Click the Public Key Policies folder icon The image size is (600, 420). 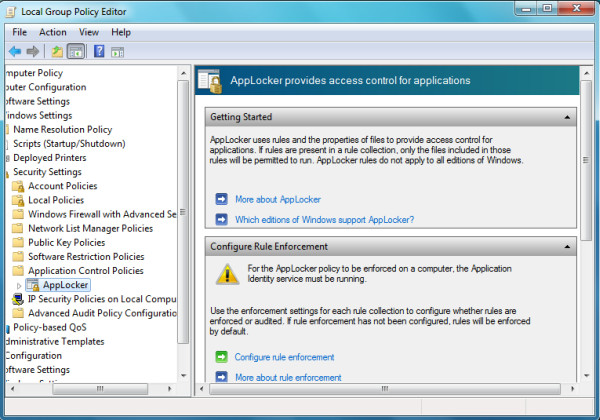pyautogui.click(x=18, y=243)
